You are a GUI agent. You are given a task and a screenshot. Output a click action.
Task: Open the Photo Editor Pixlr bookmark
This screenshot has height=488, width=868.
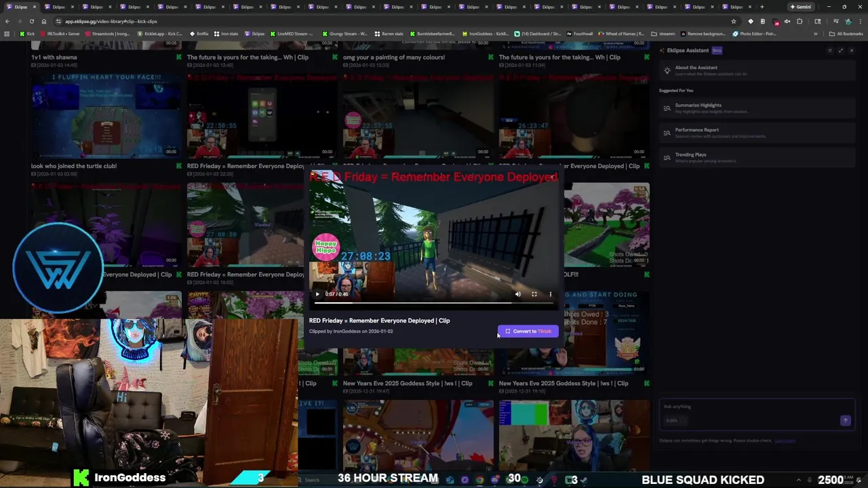tap(754, 33)
